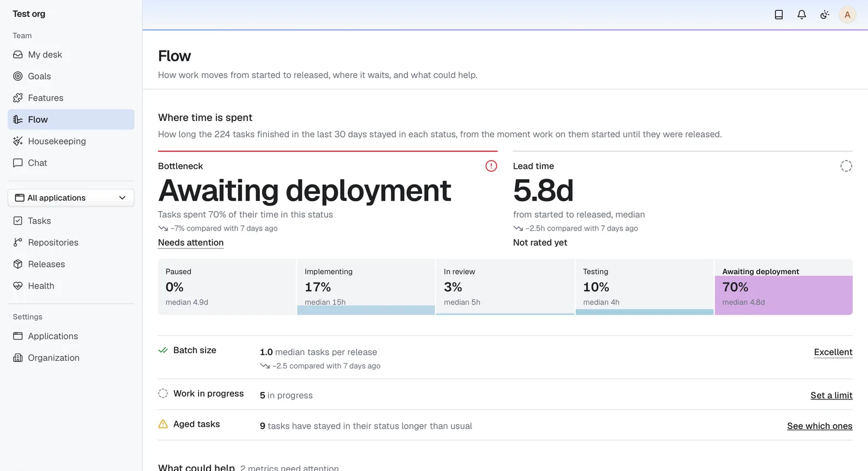Viewport: 868px width, 471px height.
Task: Select the Implementing status cell
Action: coord(366,287)
